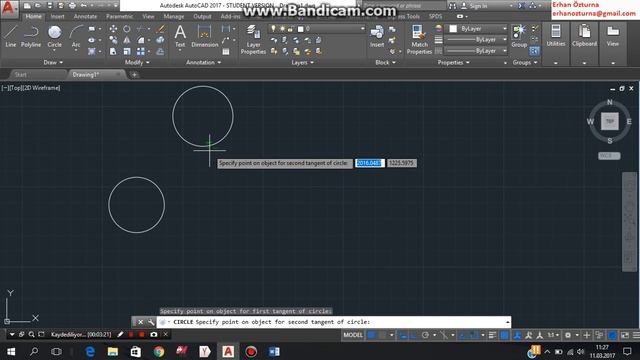Viewport: 640px width, 360px height.
Task: Cancel command with command line X button
Action: [140, 322]
